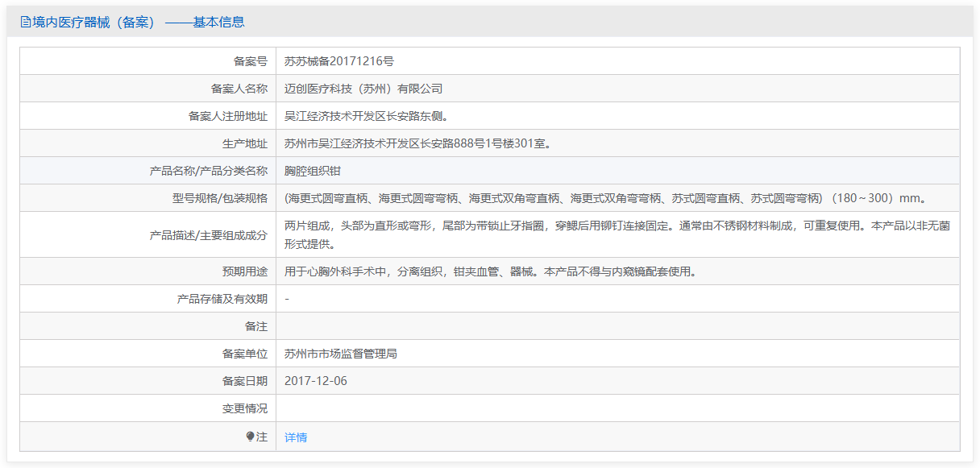Select the value 苏州市市场监督管理局

[x=341, y=354]
